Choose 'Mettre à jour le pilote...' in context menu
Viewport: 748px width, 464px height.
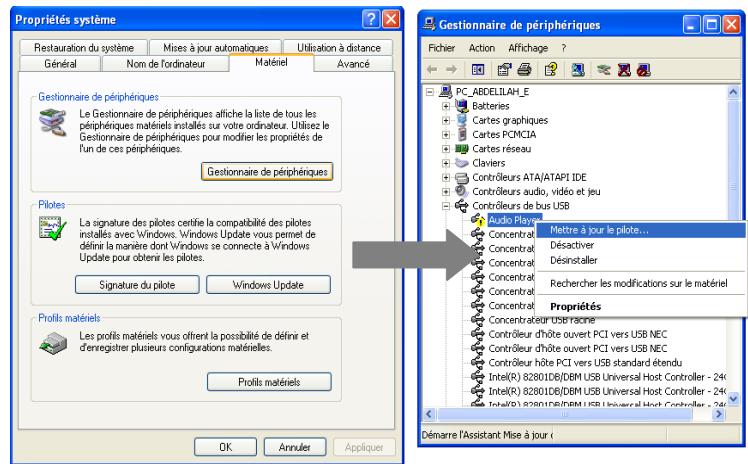(x=599, y=230)
